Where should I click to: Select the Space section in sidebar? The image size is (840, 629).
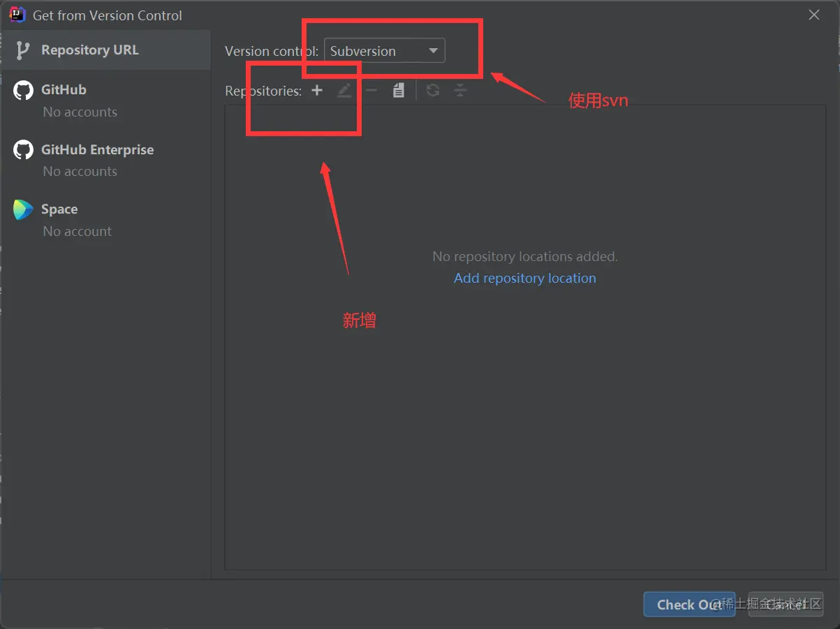pos(105,219)
